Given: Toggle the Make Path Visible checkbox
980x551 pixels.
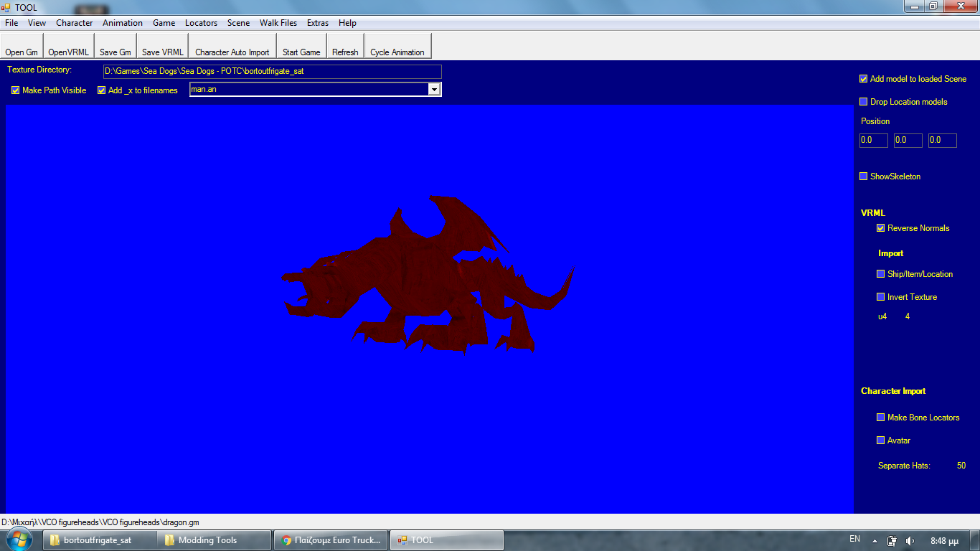Looking at the screenshot, I should (x=16, y=90).
